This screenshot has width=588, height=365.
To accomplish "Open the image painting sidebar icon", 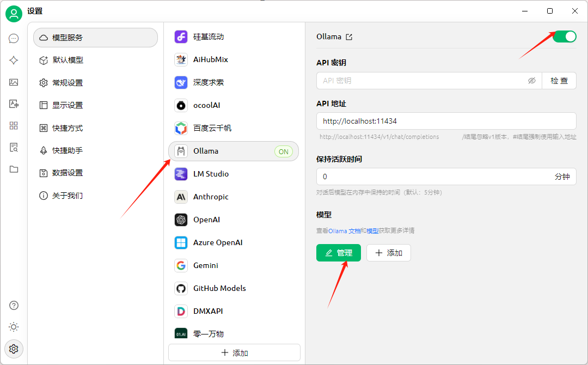I will 14,82.
